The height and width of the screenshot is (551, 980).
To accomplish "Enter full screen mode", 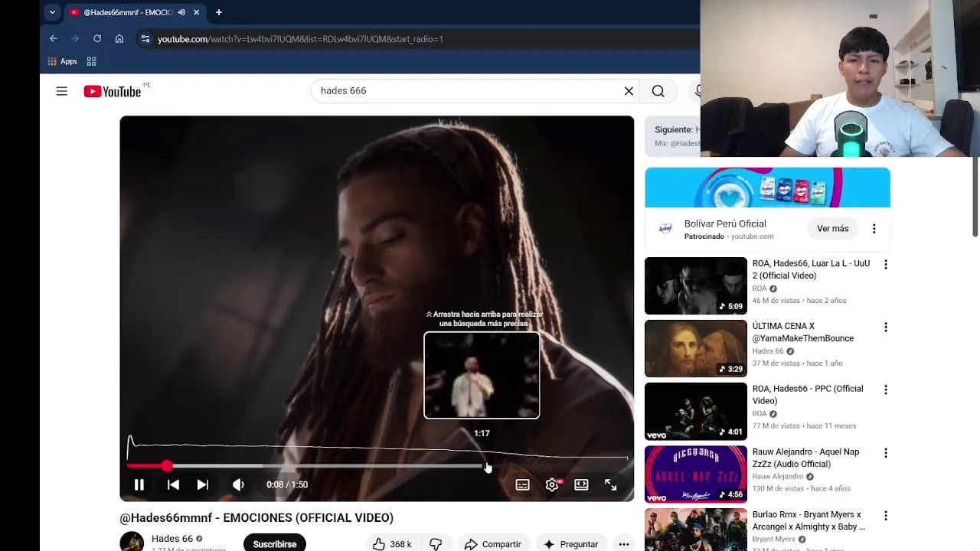I will pyautogui.click(x=610, y=484).
